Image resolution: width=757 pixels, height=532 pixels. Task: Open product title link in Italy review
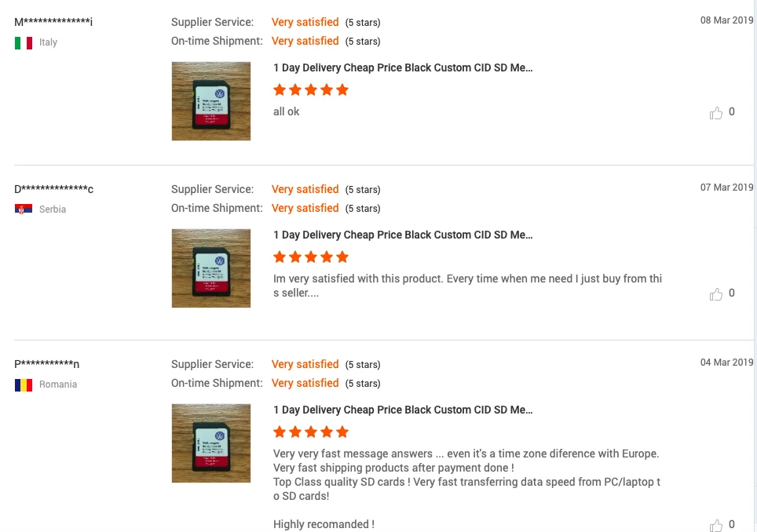403,67
